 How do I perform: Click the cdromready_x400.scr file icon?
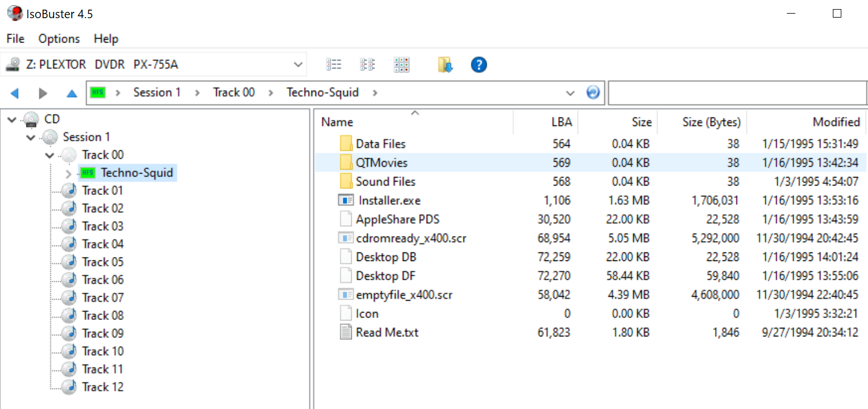[x=345, y=238]
